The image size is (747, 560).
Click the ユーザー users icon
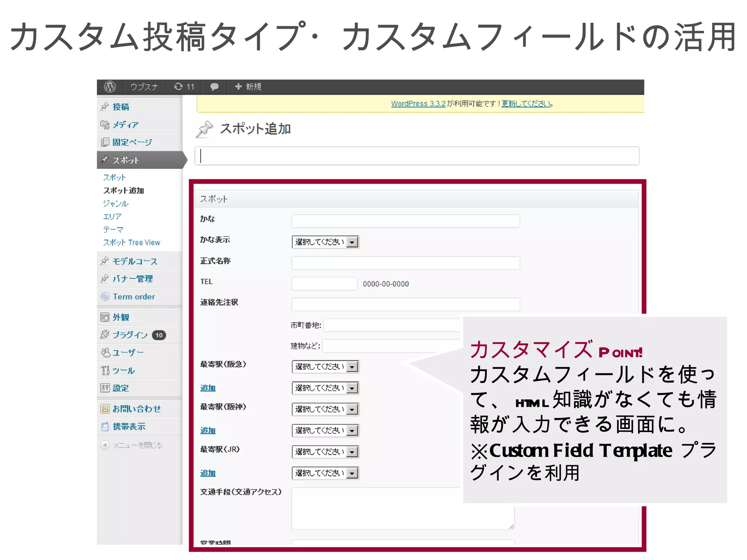[x=105, y=352]
